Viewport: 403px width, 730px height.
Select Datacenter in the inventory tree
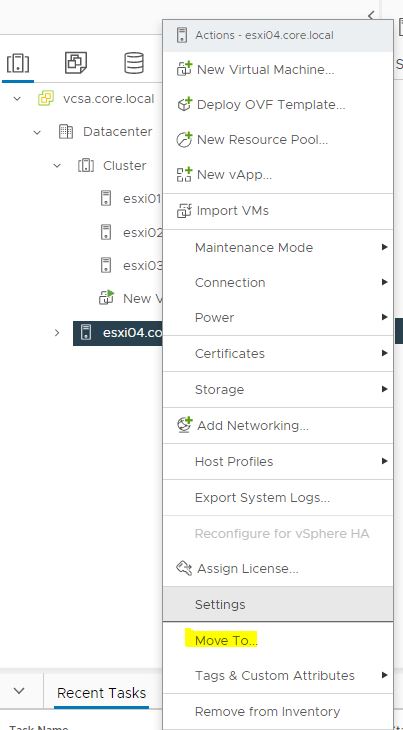(117, 132)
